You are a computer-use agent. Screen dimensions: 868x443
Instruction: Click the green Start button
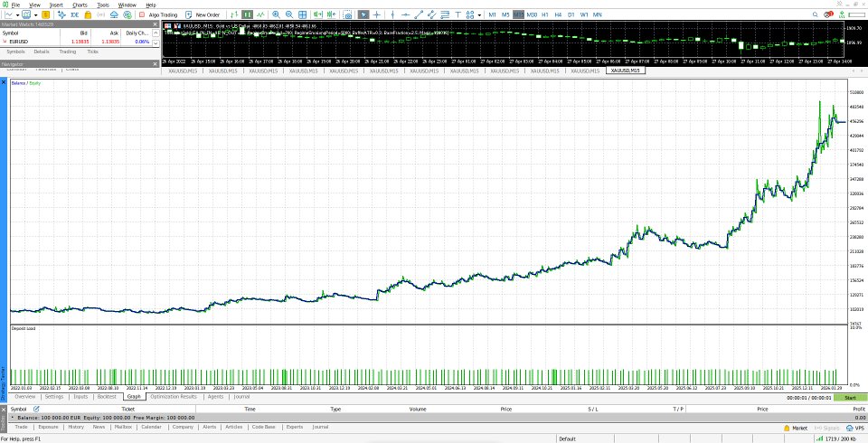coord(850,398)
